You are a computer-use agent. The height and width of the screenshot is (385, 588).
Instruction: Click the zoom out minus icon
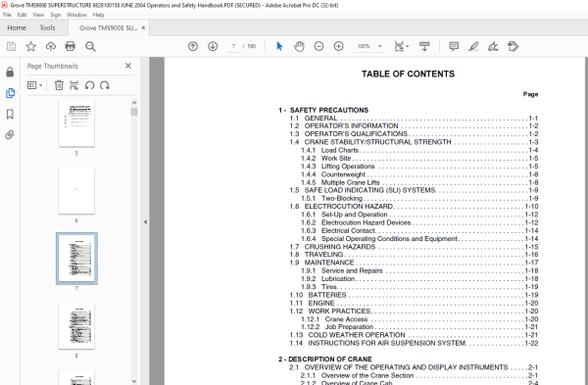[x=318, y=46]
